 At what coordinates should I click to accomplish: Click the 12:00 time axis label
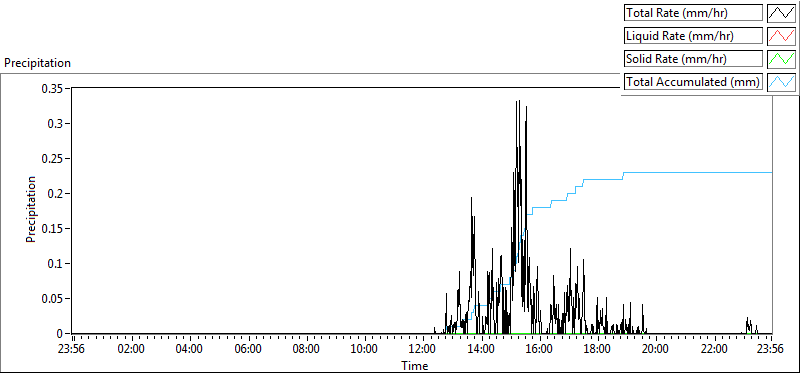pyautogui.click(x=423, y=350)
